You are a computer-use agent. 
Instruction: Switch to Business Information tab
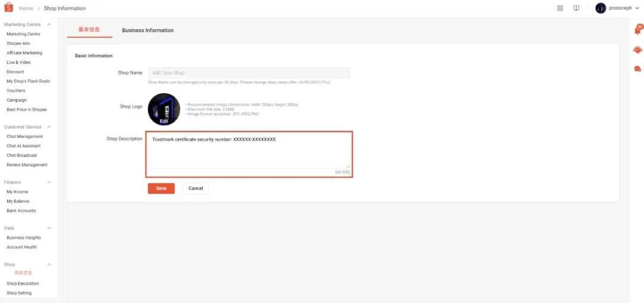tap(148, 30)
